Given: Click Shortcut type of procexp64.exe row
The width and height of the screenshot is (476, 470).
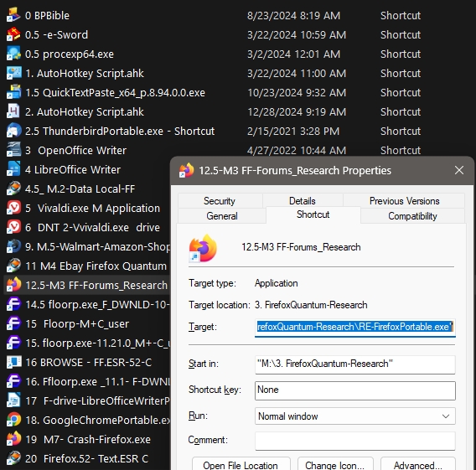Looking at the screenshot, I should 401,54.
